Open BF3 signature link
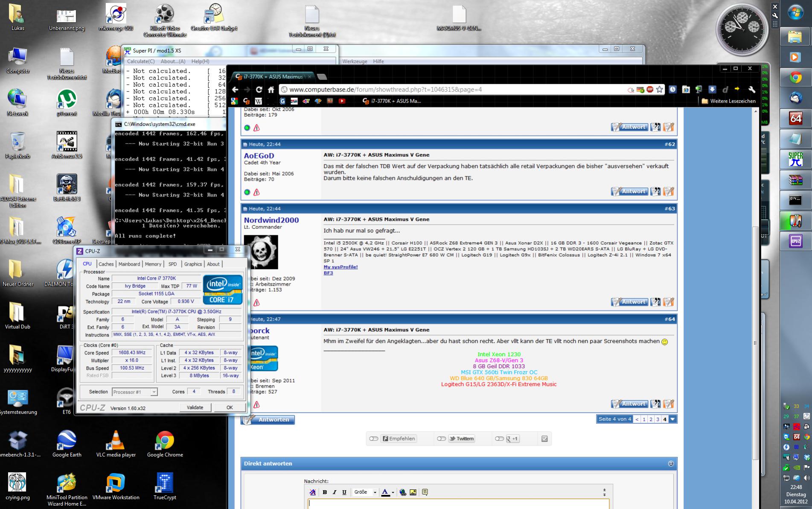This screenshot has width=812, height=509. pyautogui.click(x=328, y=273)
